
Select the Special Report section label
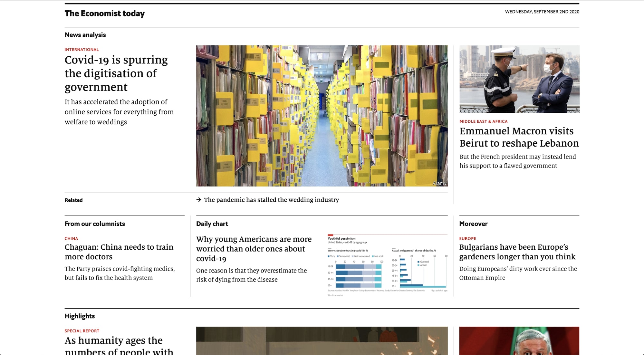[x=82, y=331]
